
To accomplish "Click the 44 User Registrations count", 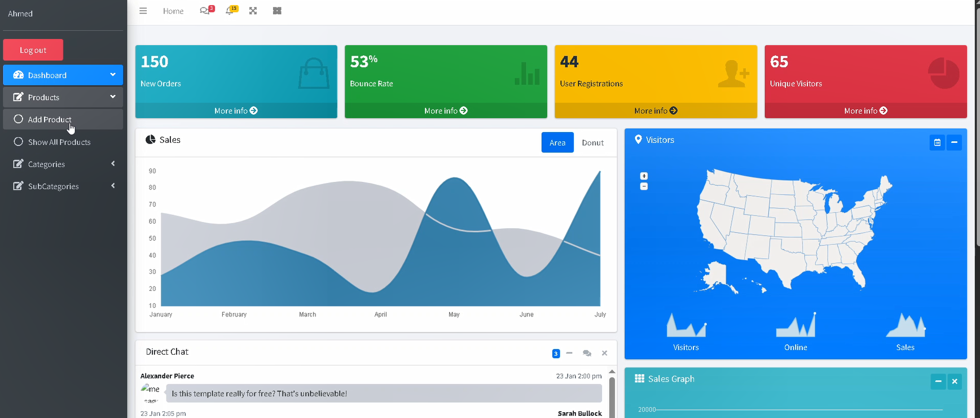I will point(569,62).
